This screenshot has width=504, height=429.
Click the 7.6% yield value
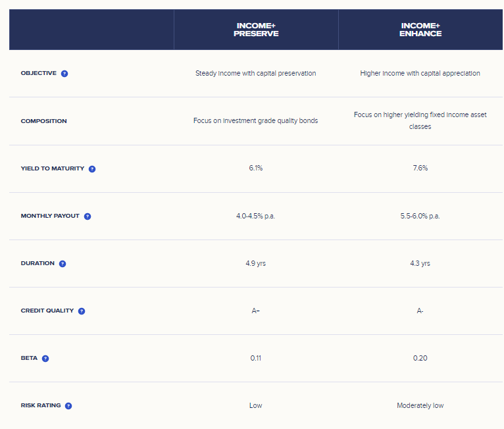[x=420, y=168]
